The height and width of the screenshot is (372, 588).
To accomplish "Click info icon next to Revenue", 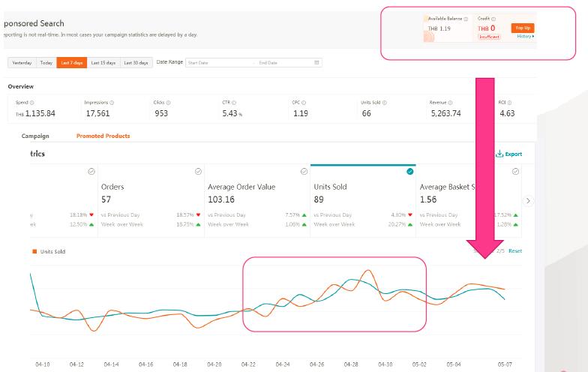I will pos(452,102).
